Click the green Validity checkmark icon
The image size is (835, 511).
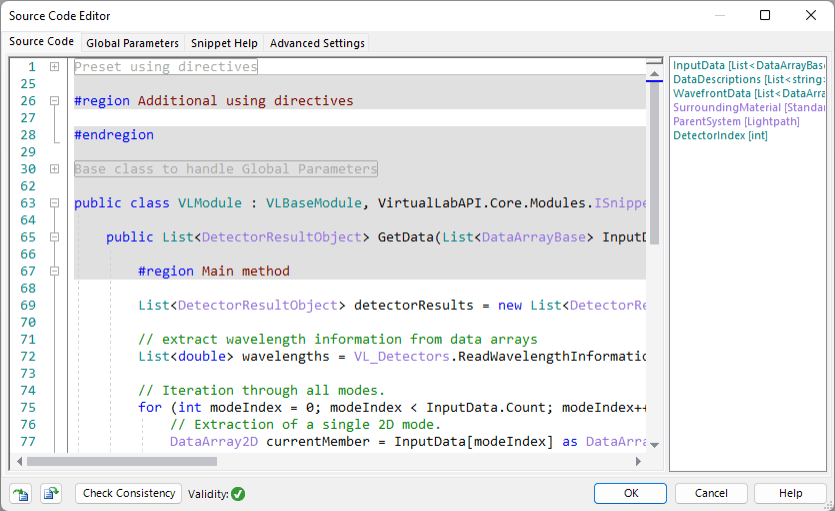(238, 494)
